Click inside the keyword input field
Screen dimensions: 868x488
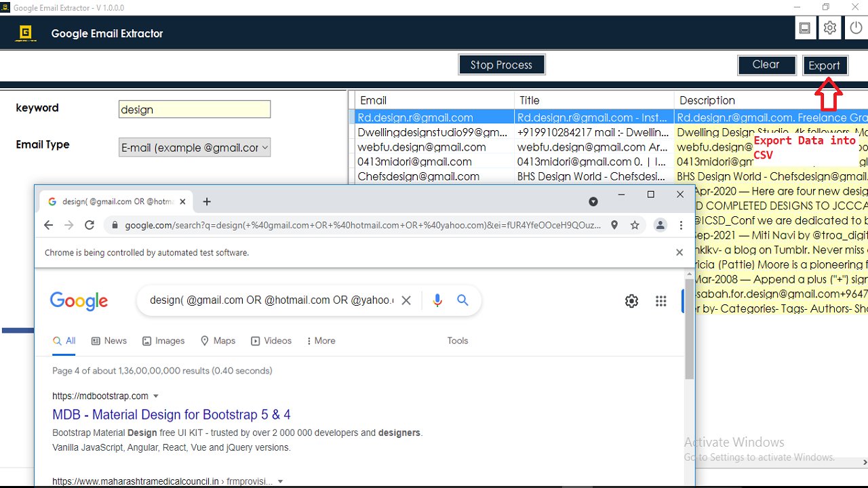pos(195,109)
